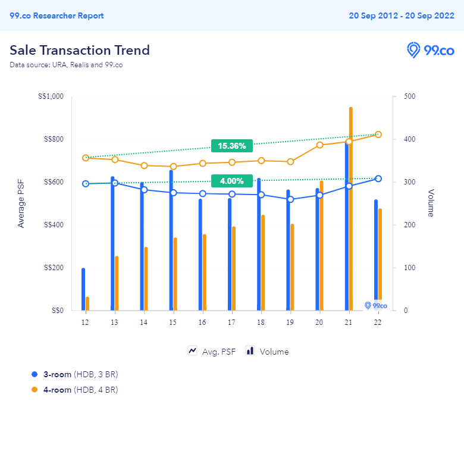Click the x-axis label 13
Viewport: 464px width, 476px height.
[114, 322]
